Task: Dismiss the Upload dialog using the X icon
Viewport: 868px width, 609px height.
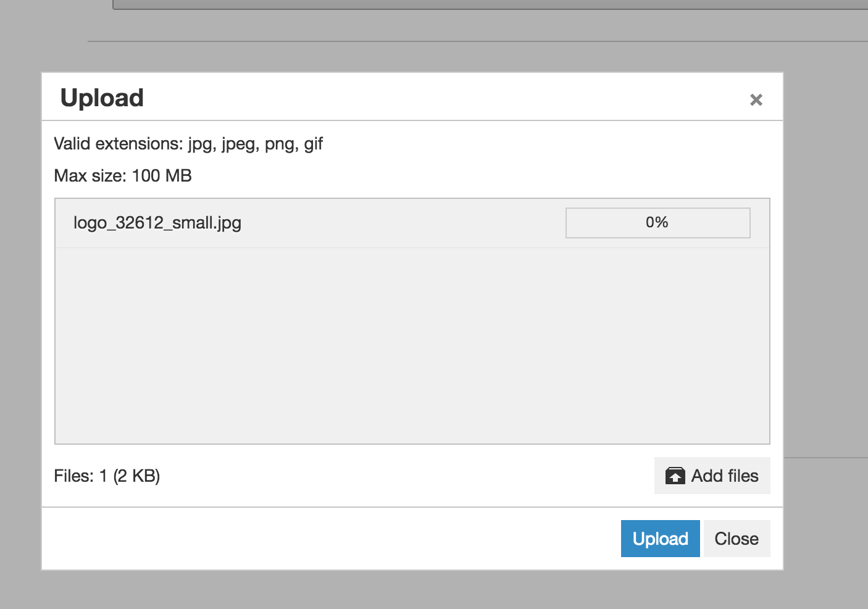Action: click(756, 99)
